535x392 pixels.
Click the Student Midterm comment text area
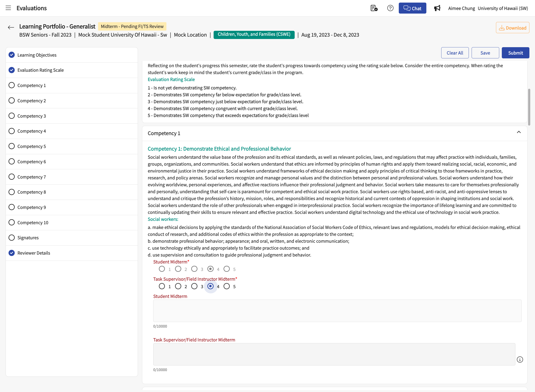point(337,311)
